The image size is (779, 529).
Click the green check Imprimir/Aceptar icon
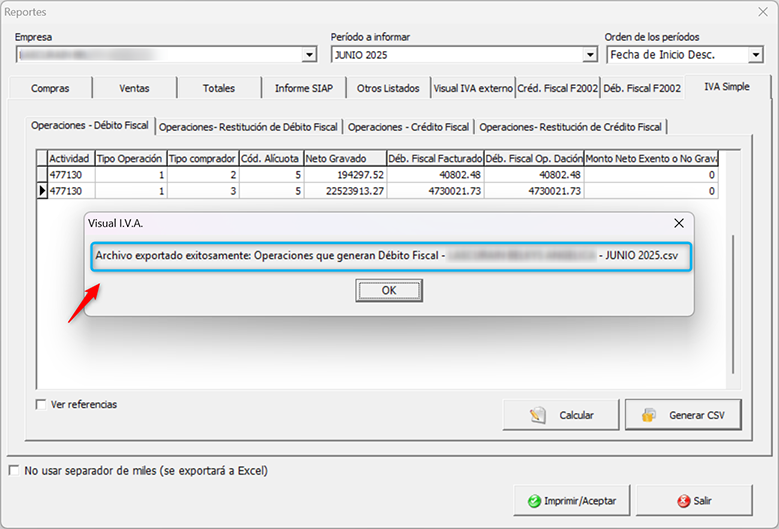[535, 500]
